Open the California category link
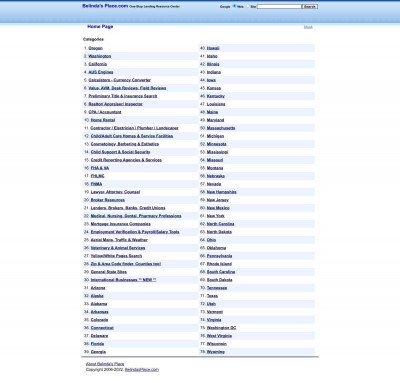Screen dimensions: 400x380 click(98, 64)
